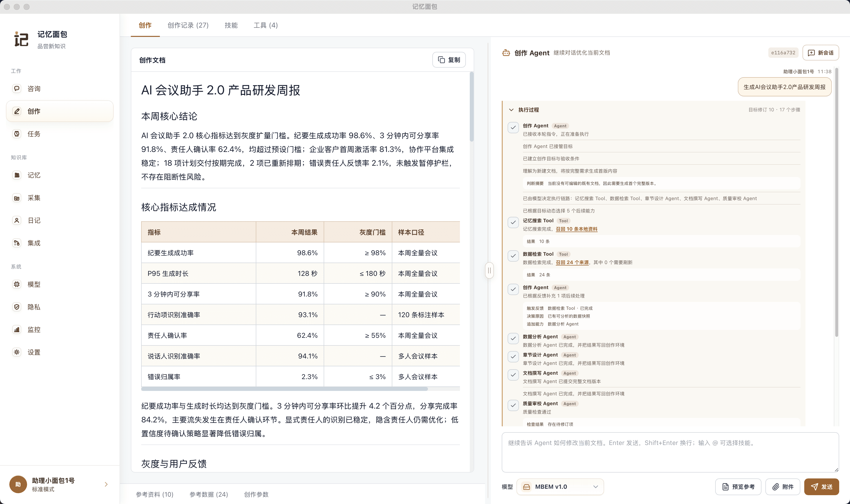Viewport: 850px width, 504px height.
Task: Focus the Agent message input field
Action: (x=670, y=452)
